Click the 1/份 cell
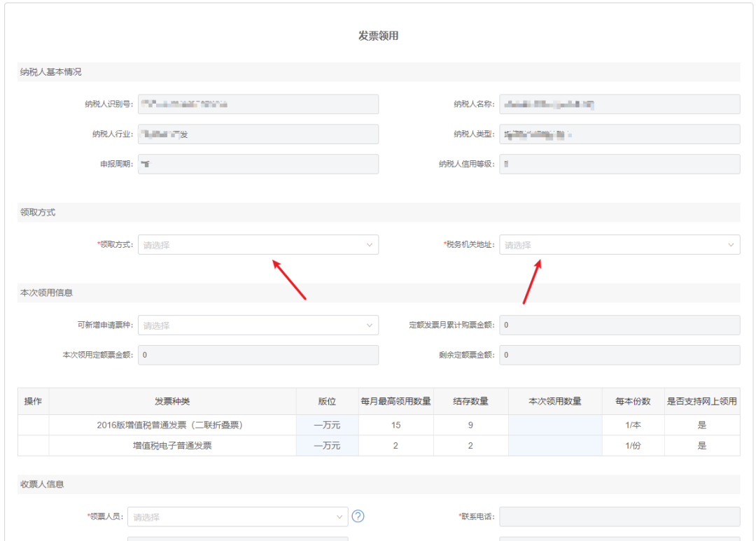The height and width of the screenshot is (541, 756). tap(633, 446)
